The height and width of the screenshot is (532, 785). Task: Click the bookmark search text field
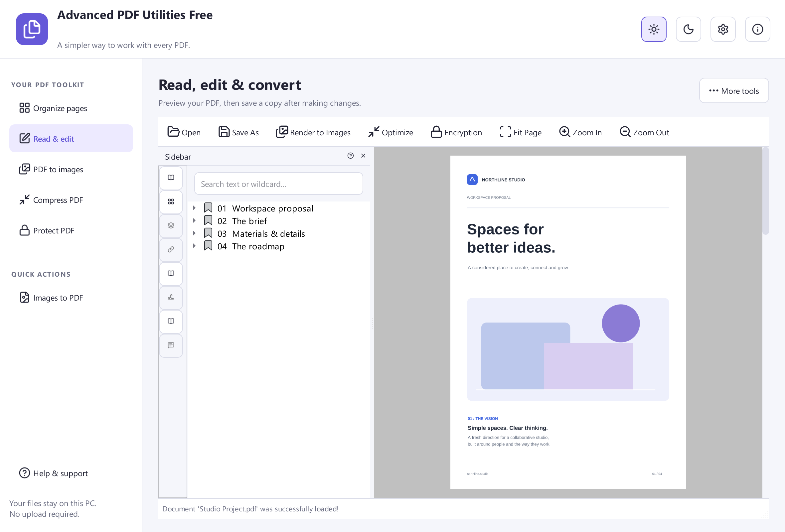coord(279,184)
